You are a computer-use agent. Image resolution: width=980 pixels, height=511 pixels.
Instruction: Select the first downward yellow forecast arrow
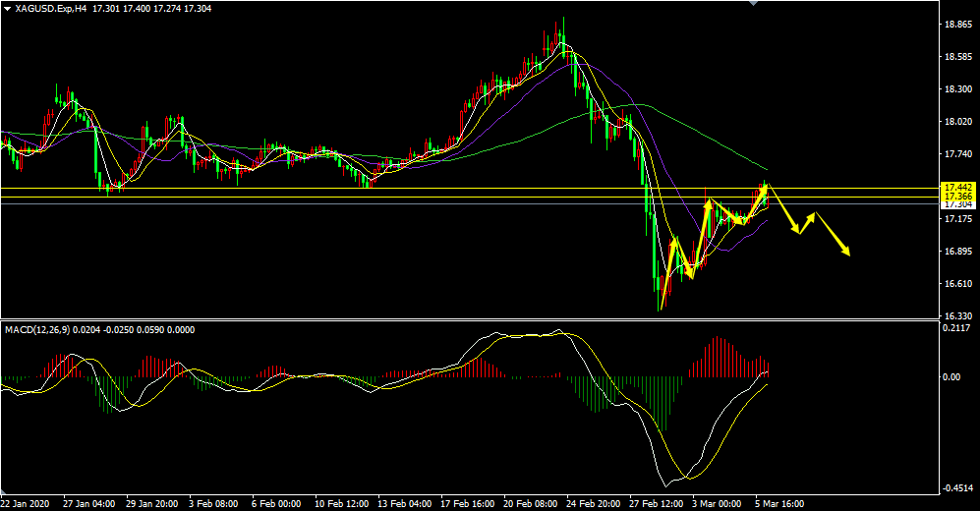point(782,208)
